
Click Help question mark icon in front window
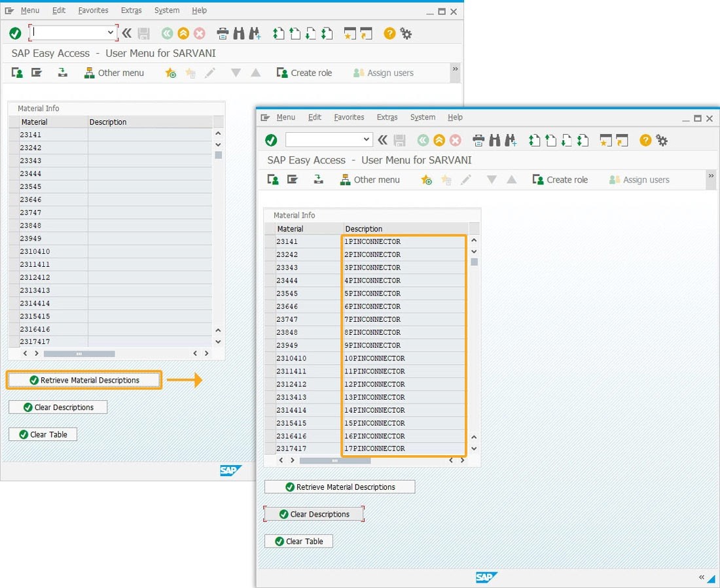coord(645,140)
